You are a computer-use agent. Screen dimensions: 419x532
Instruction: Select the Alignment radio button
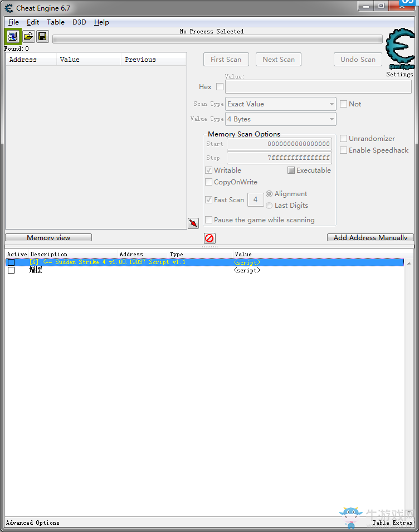coord(269,194)
